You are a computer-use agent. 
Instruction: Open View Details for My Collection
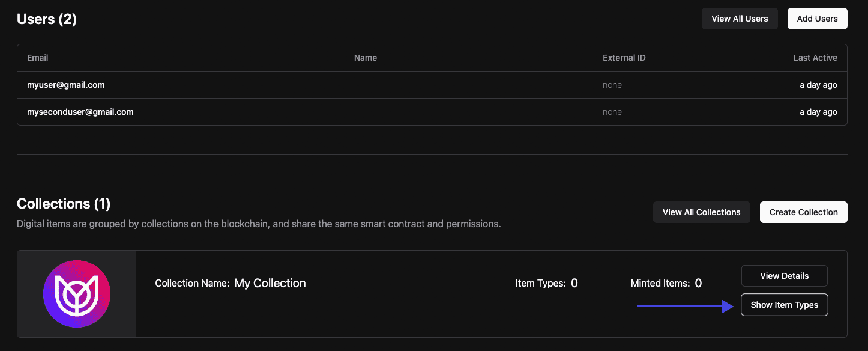784,276
